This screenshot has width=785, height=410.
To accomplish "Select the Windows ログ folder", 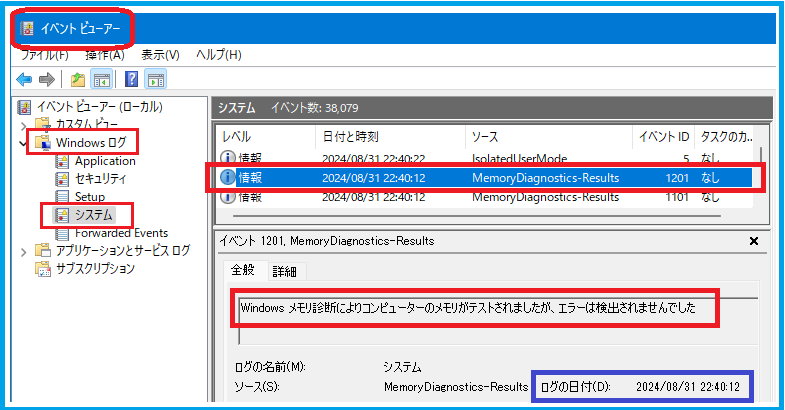I will click(x=91, y=143).
